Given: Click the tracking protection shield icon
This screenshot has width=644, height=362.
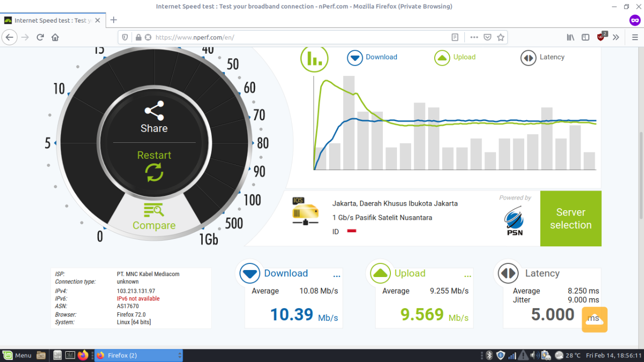Looking at the screenshot, I should click(x=125, y=37).
